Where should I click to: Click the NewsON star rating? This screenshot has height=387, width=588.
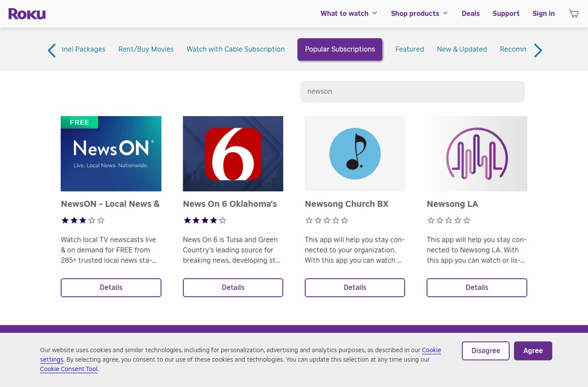[83, 220]
